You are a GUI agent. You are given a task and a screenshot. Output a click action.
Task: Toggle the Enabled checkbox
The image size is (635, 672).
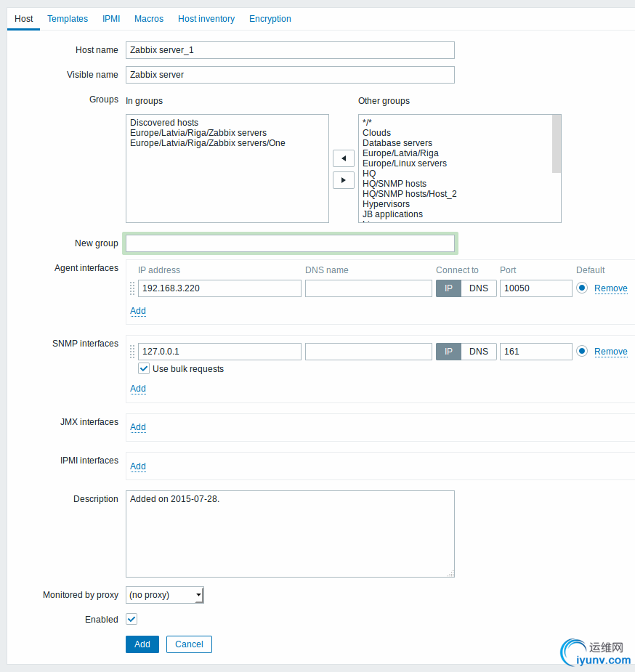(x=132, y=619)
